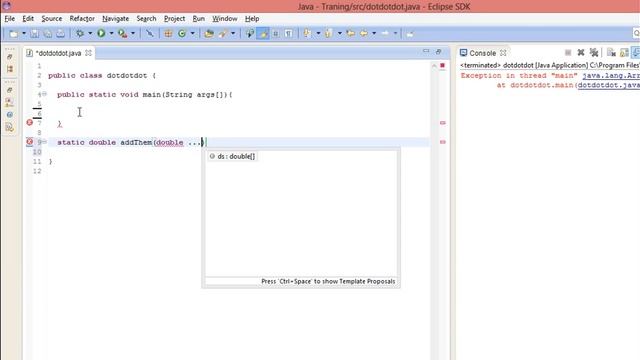Toggle Block Selection Mode button
Viewport: 640px width, 360px height.
[x=276, y=33]
